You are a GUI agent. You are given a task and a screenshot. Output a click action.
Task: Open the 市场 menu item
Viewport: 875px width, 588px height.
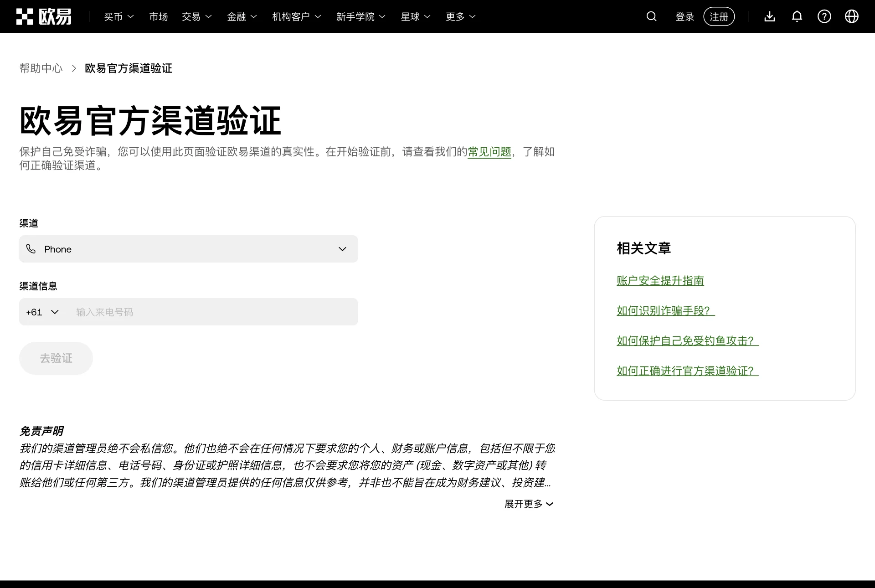click(159, 17)
